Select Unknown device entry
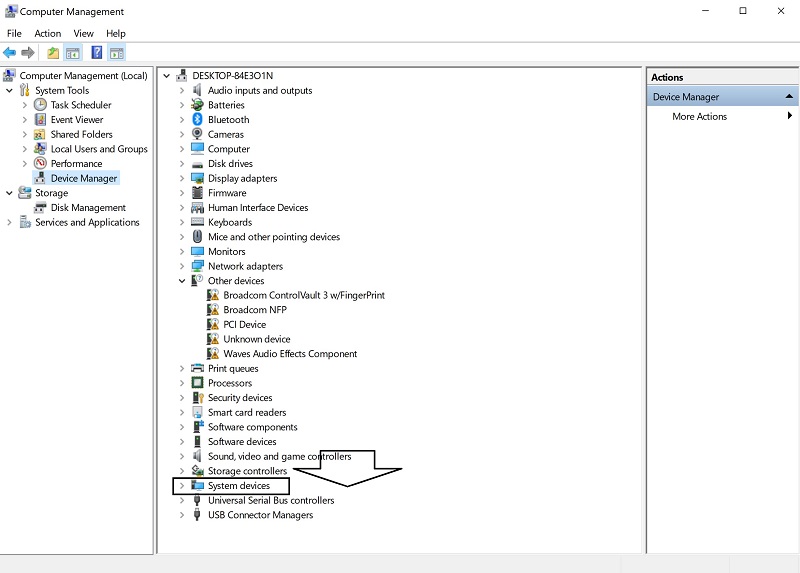Screen dimensions: 800x573 tap(257, 339)
